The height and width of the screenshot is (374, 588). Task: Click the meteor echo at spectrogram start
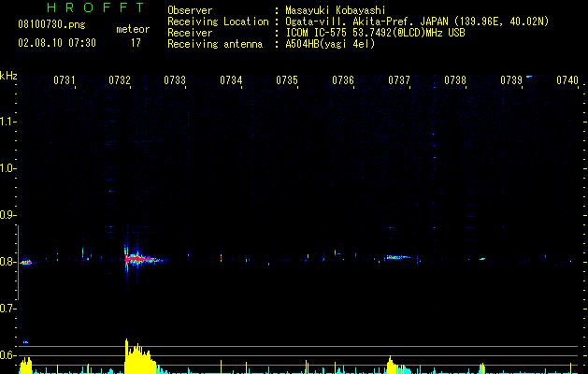(25, 262)
